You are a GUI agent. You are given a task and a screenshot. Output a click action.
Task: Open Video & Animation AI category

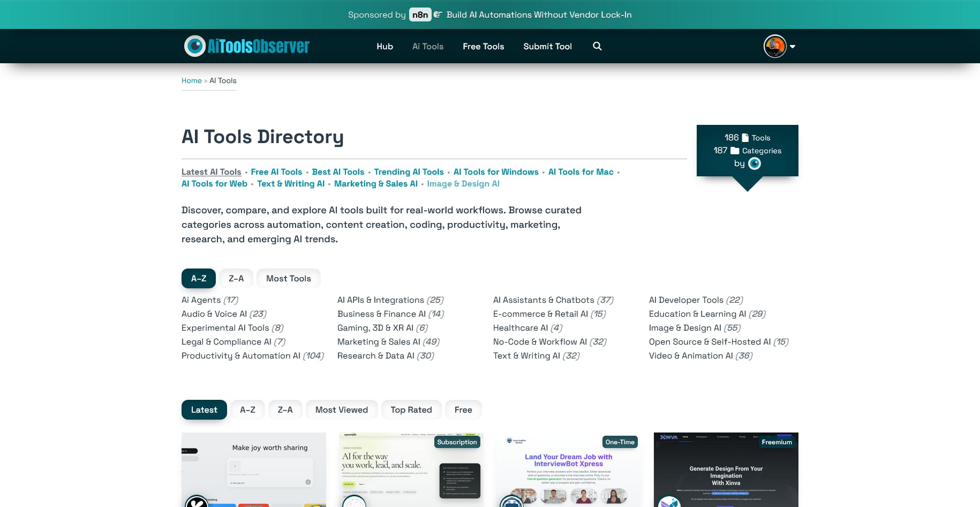point(701,356)
